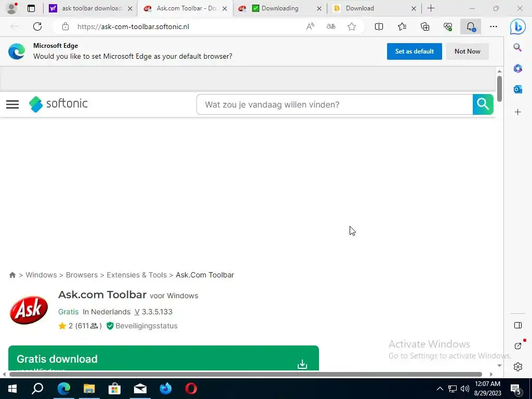
Task: Open the Microsoft 365 sidebar icon
Action: pyautogui.click(x=518, y=68)
